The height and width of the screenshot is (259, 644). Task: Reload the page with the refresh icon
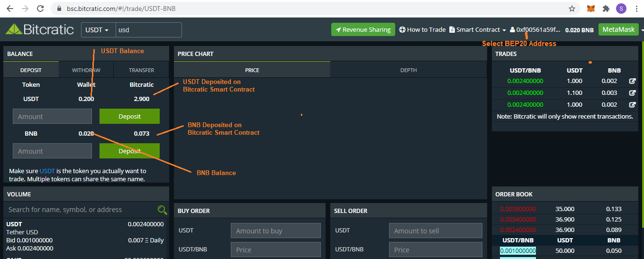(x=40, y=9)
